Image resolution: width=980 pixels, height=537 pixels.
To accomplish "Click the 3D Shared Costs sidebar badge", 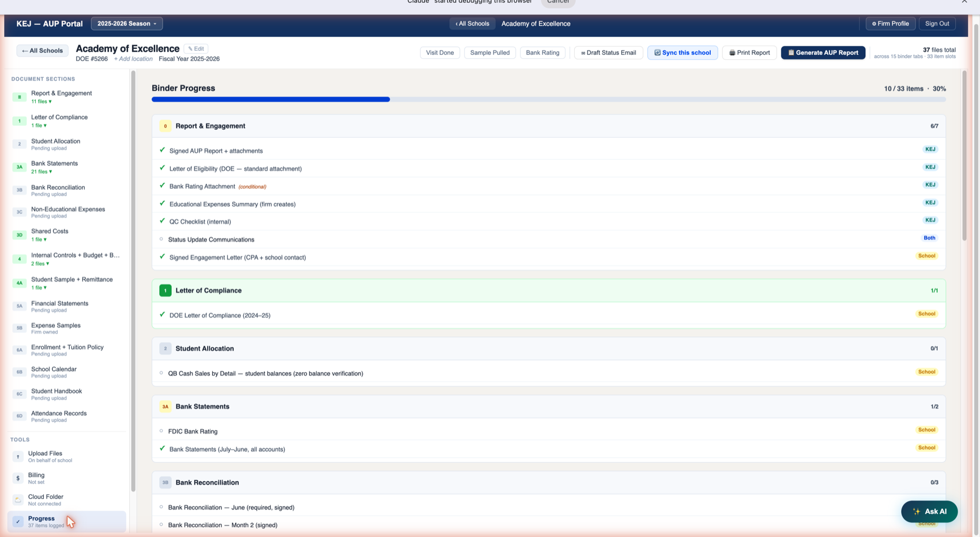I will coord(19,235).
